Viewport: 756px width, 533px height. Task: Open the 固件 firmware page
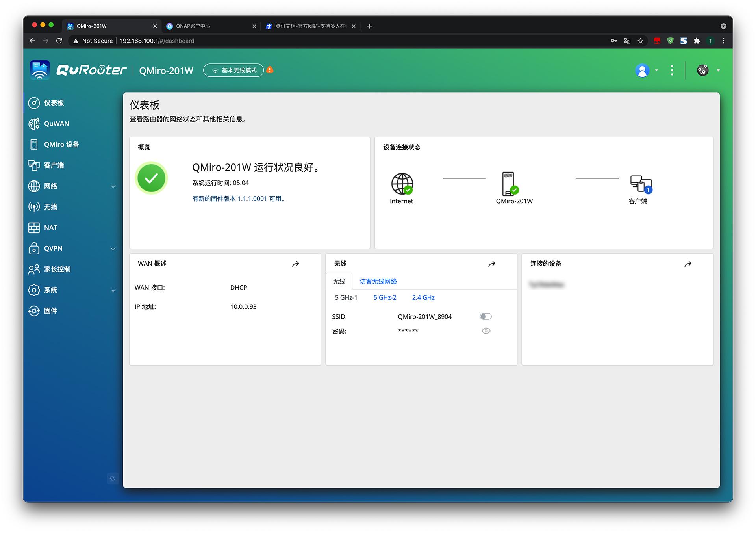[50, 310]
